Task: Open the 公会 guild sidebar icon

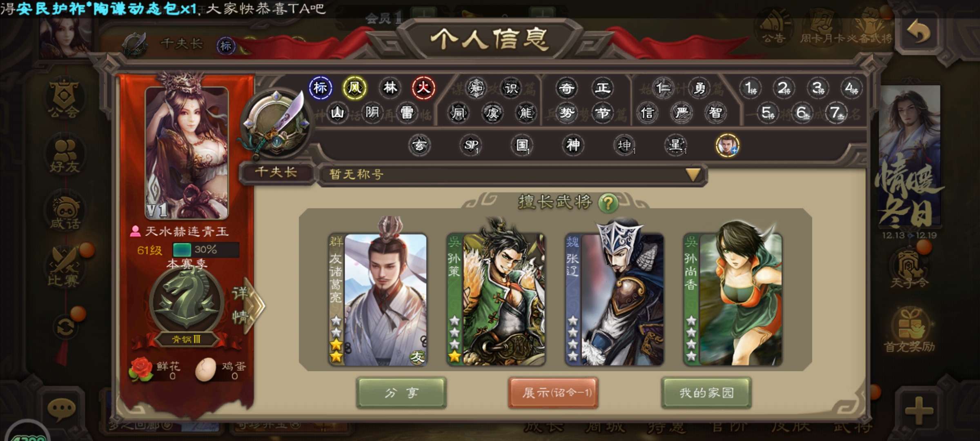Action: 64,99
